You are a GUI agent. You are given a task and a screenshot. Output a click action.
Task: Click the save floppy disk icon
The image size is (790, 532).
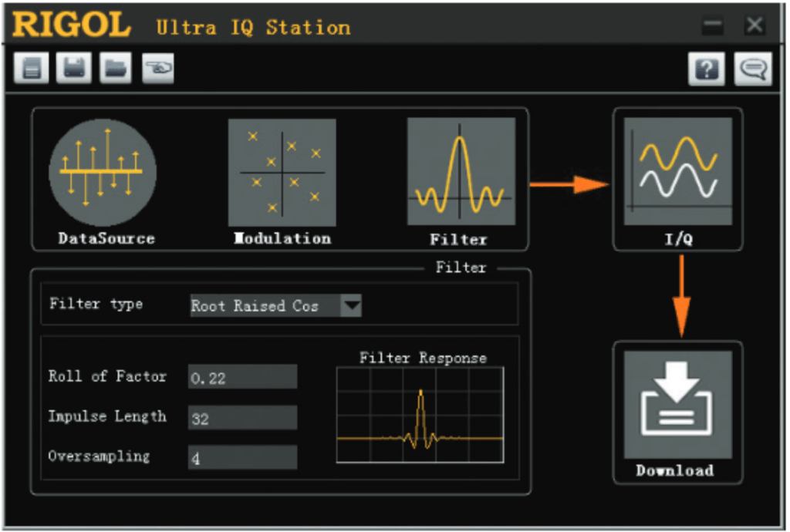click(73, 69)
